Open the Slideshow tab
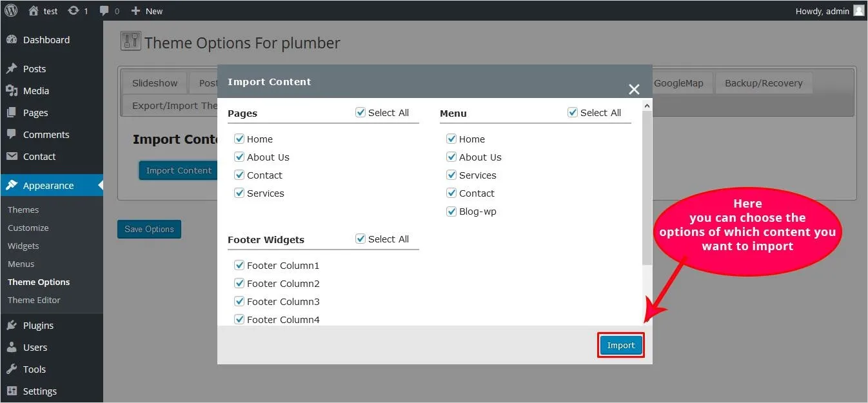Image resolution: width=868 pixels, height=403 pixels. click(155, 83)
